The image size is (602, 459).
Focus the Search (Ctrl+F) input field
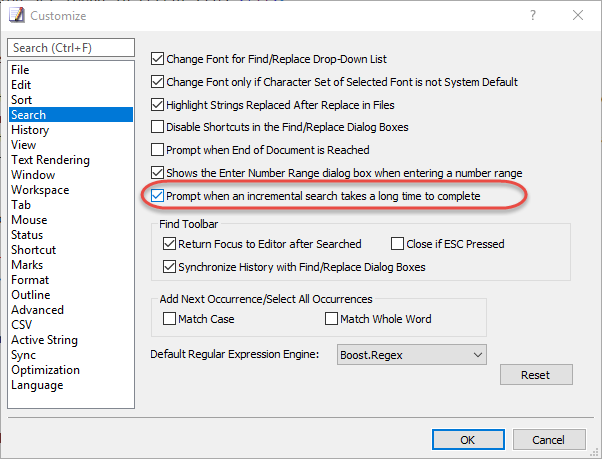pyautogui.click(x=71, y=48)
